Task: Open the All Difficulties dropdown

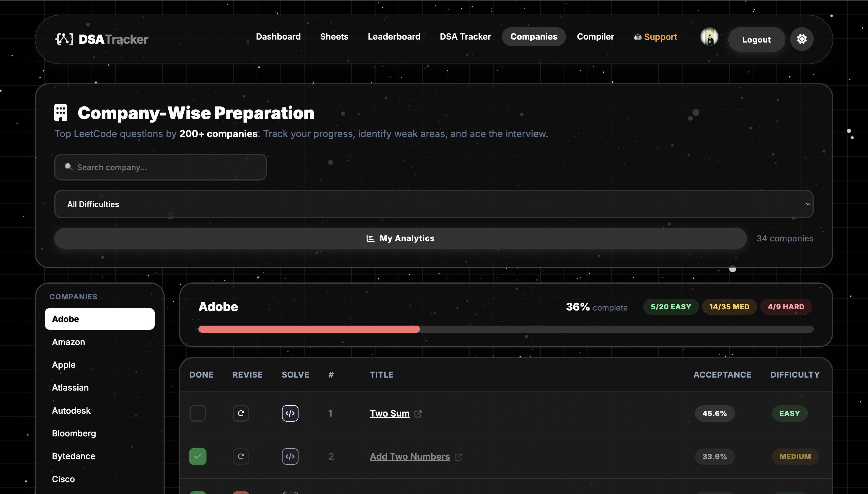Action: click(434, 204)
